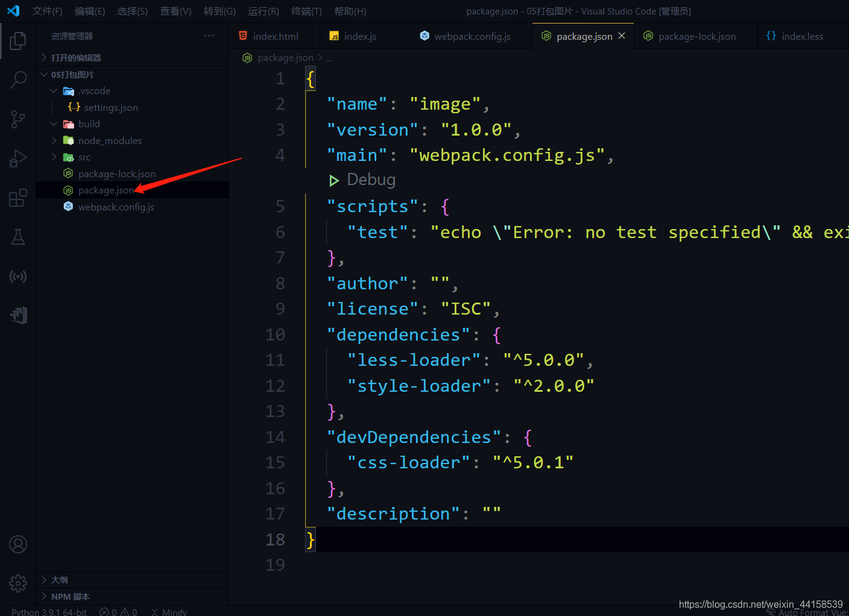This screenshot has width=849, height=616.
Task: Click the "less-loader" key text
Action: [x=414, y=360]
